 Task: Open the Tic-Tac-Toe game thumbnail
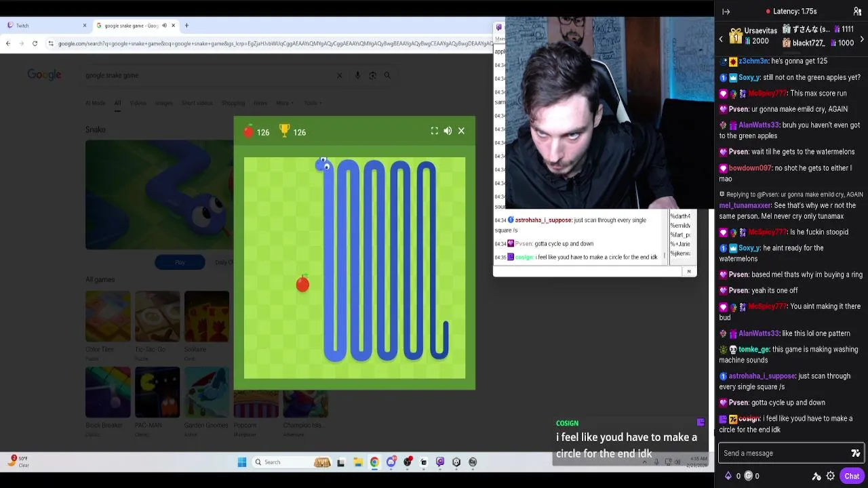click(x=157, y=316)
